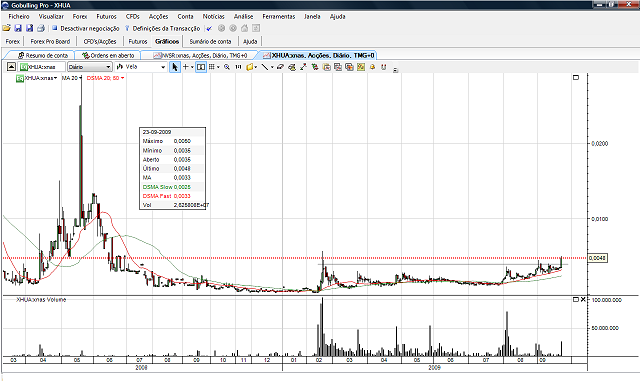640x381 pixels.
Task: Click the zoom magnifier chart tool
Action: [227, 67]
